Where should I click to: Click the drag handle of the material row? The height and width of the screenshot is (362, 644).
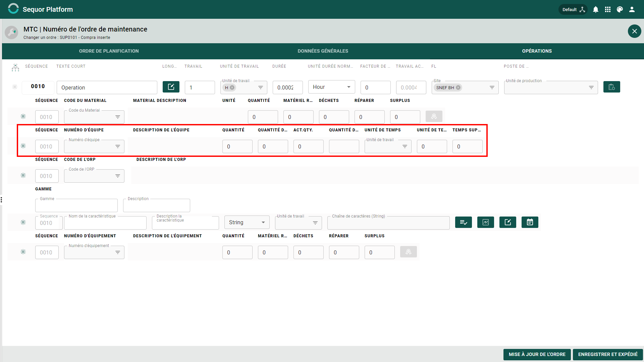(x=23, y=116)
